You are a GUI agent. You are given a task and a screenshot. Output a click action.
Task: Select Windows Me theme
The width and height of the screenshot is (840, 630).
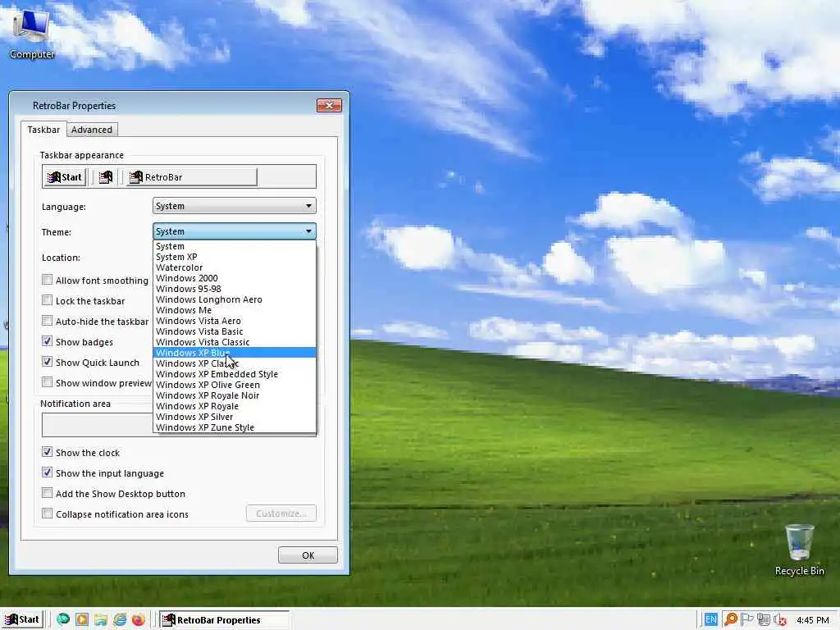[235, 310]
